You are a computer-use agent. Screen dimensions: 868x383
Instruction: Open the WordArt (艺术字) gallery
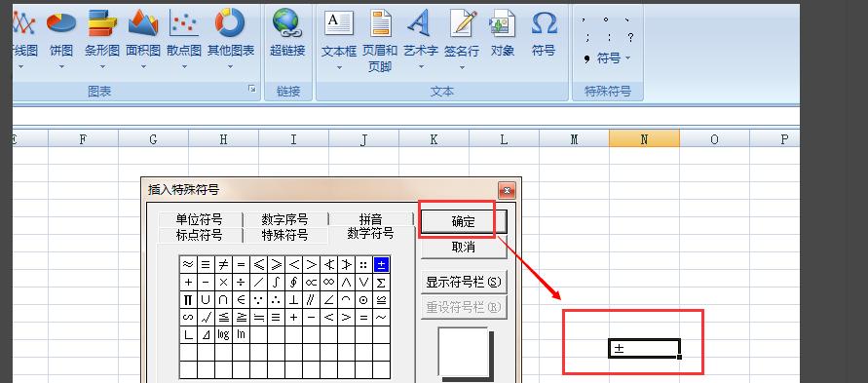tap(421, 39)
